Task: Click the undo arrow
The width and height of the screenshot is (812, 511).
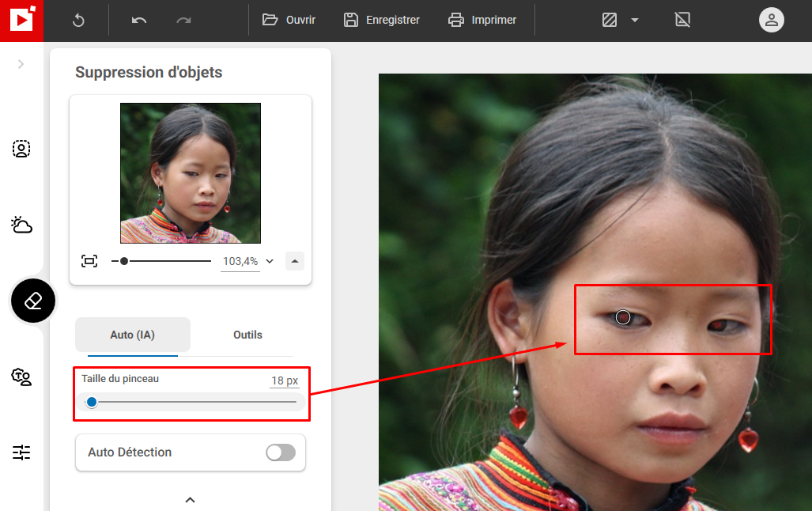Action: point(138,20)
